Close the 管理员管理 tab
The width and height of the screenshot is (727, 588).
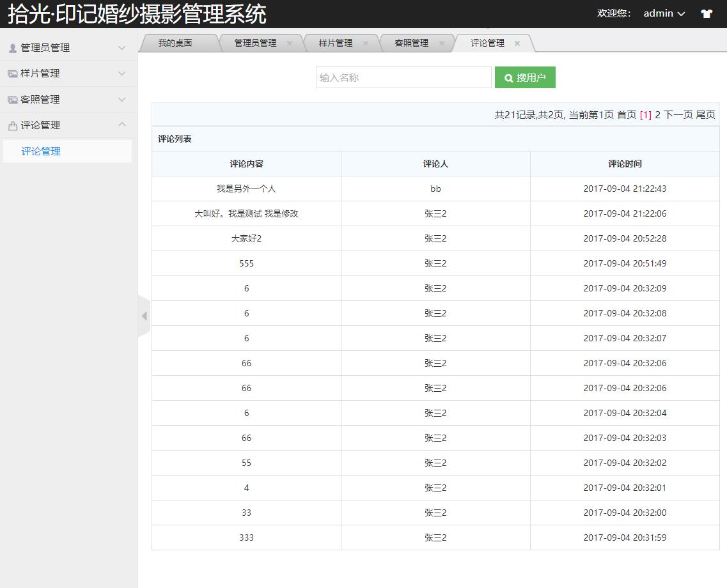(289, 43)
